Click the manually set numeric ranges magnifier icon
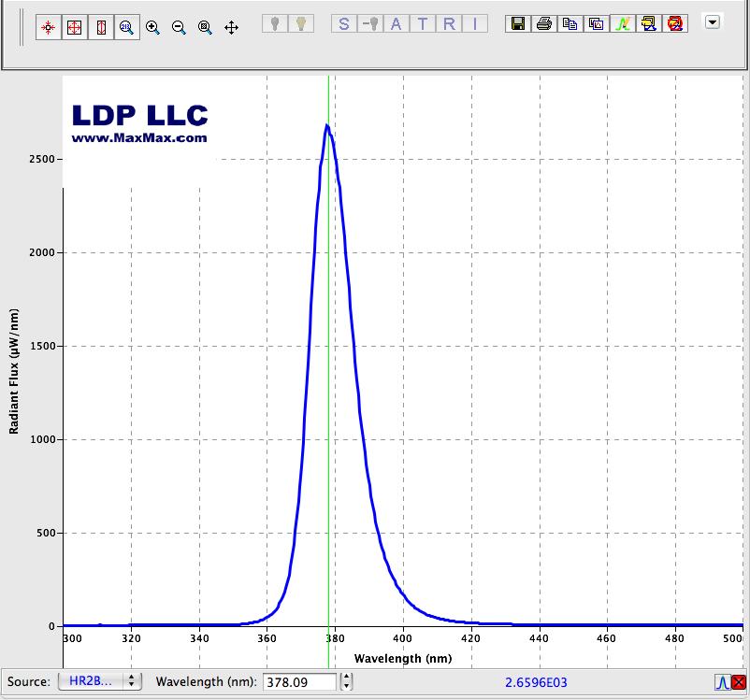Image resolution: width=750 pixels, height=700 pixels. pyautogui.click(x=127, y=27)
